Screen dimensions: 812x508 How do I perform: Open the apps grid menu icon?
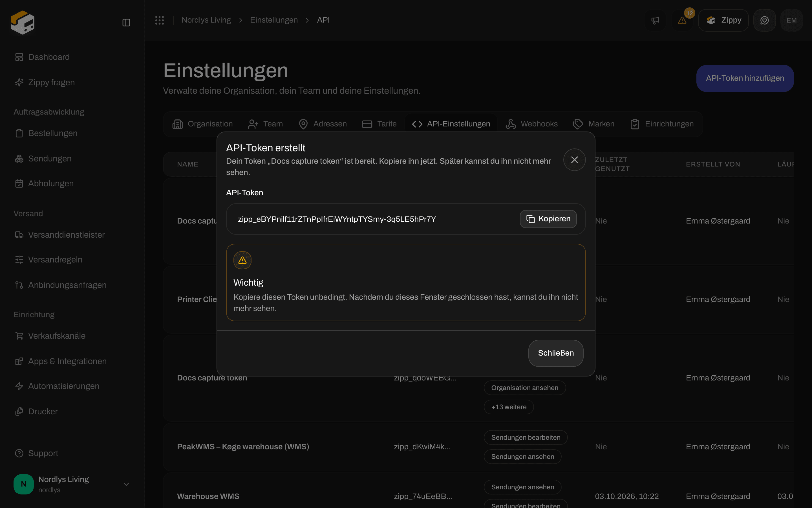point(159,20)
